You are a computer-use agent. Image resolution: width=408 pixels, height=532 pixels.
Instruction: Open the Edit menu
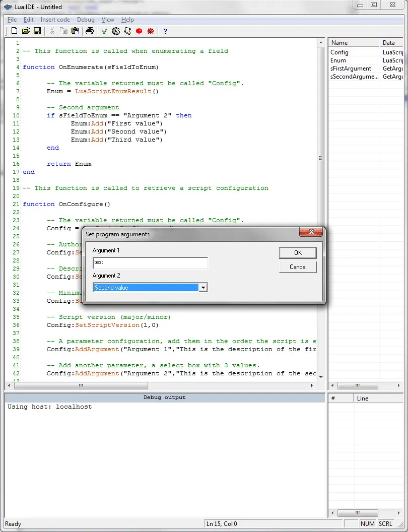click(x=29, y=20)
